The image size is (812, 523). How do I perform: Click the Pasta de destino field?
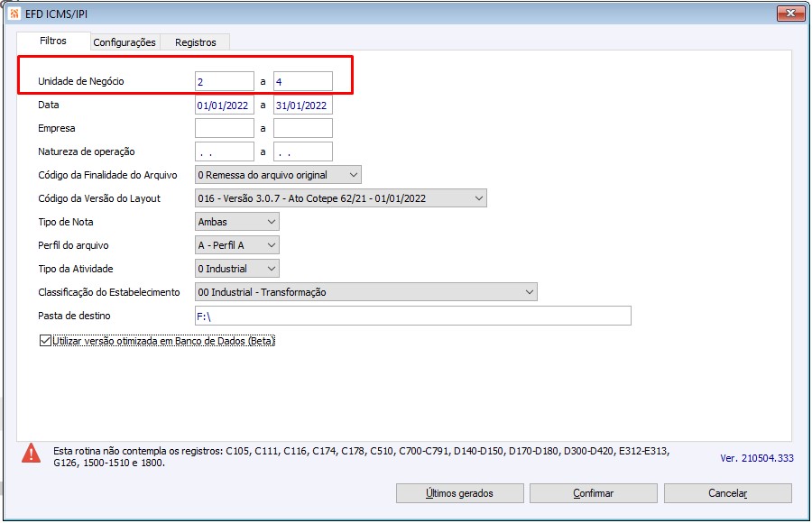click(x=413, y=316)
